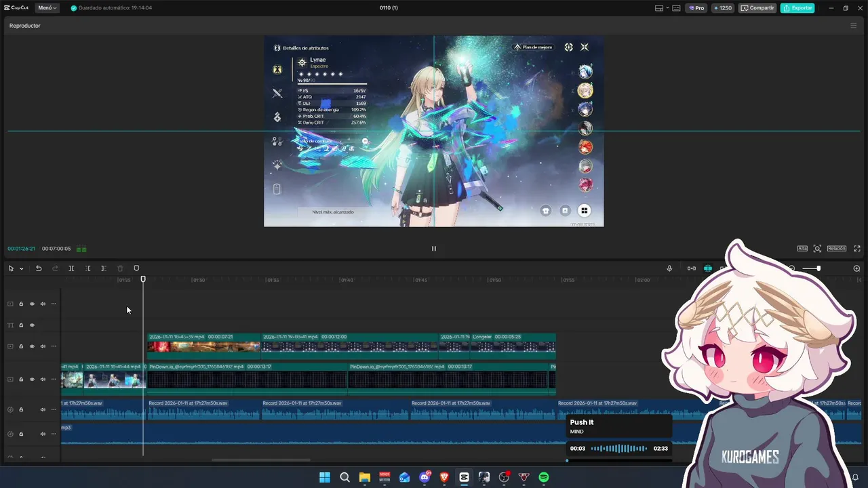
Task: Open the project title 0110 (1)
Action: click(x=389, y=8)
